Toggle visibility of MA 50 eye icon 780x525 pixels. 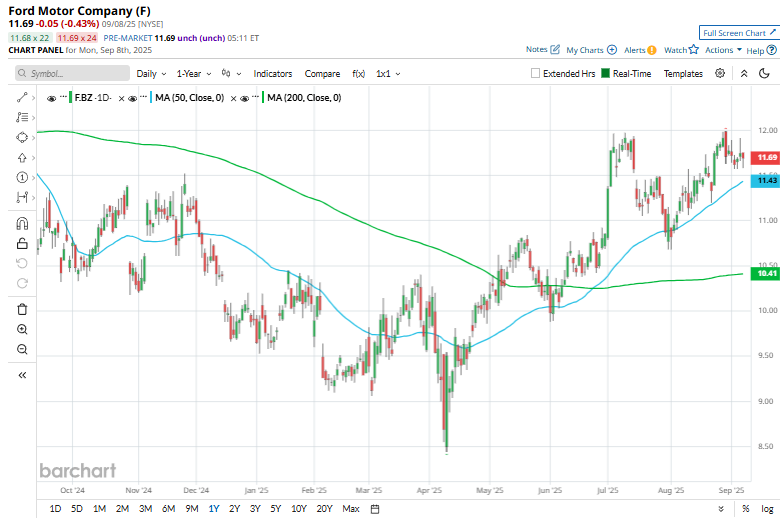point(132,99)
